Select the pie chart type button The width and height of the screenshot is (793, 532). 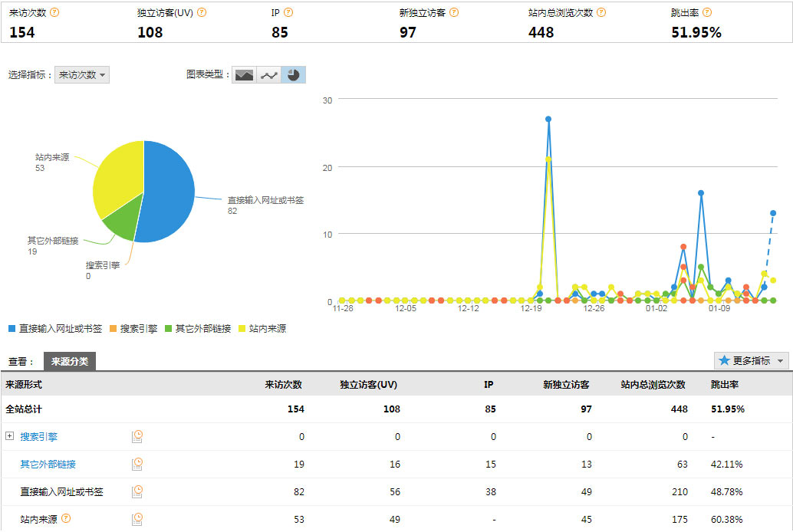coord(294,75)
